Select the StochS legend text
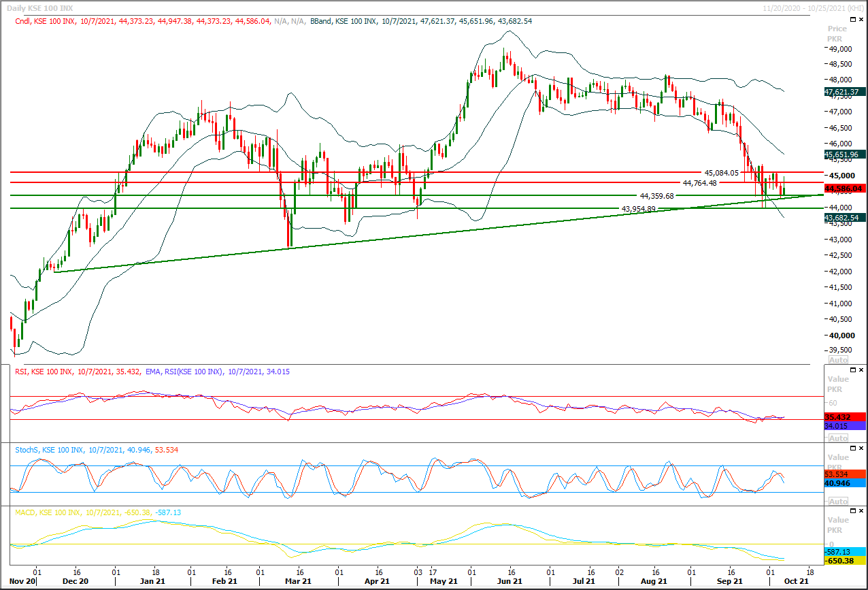868x590 pixels. click(97, 450)
